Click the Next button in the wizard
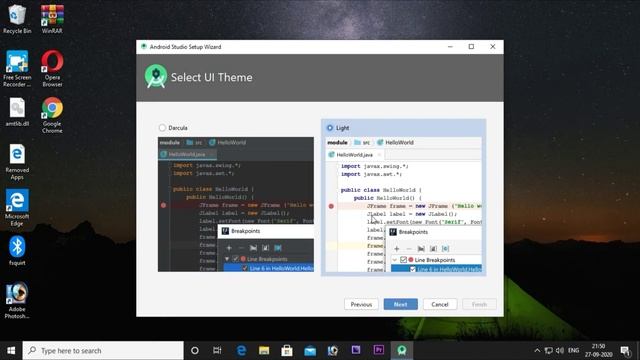This screenshot has height=360, width=640. (400, 304)
